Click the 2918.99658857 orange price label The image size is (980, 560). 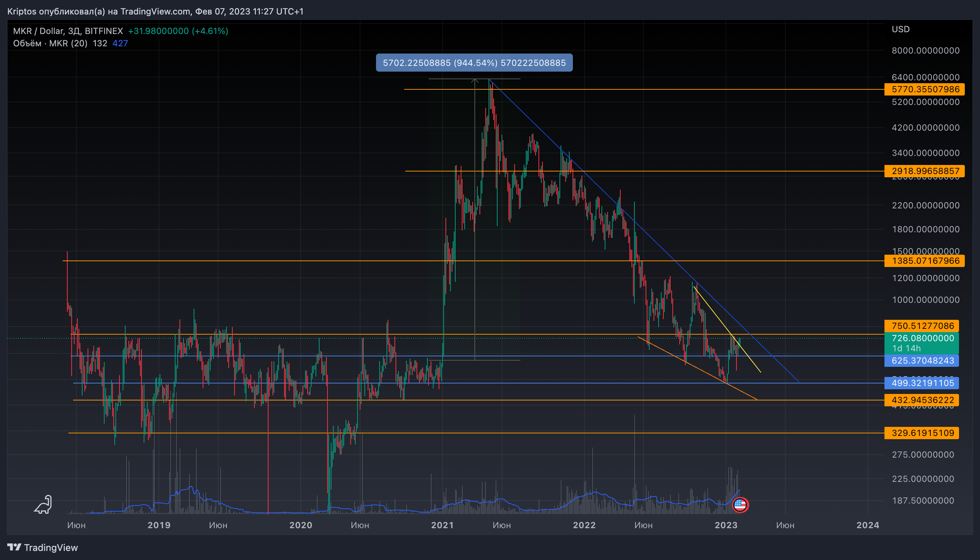925,171
